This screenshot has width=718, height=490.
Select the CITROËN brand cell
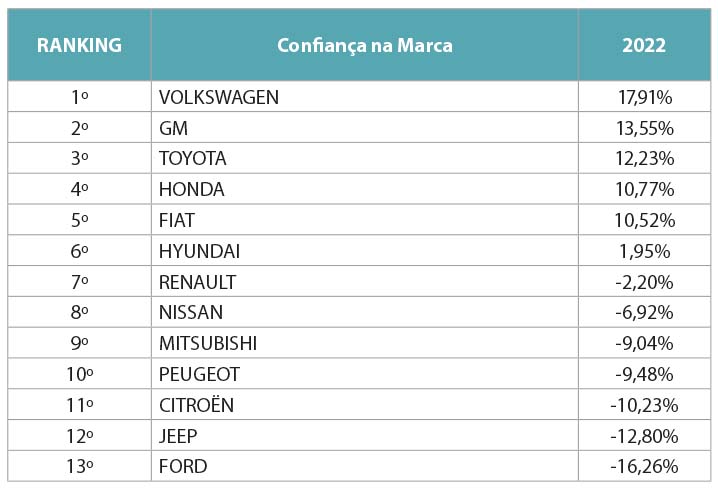pyautogui.click(x=196, y=405)
